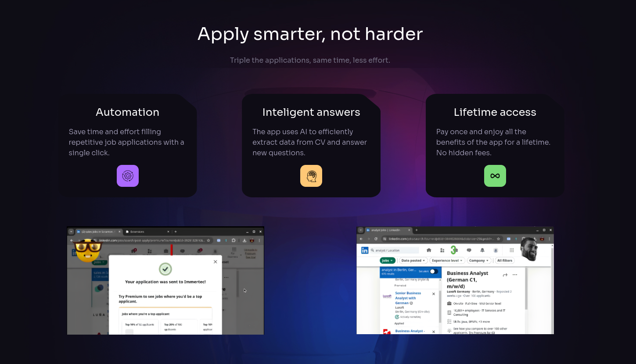Close the Extensions tab
The image size is (636, 364).
(168, 232)
